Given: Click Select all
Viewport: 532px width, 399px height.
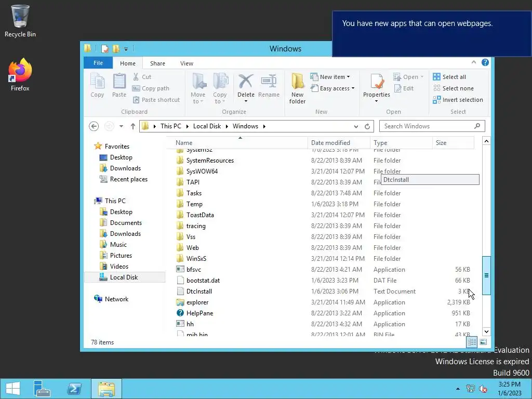Looking at the screenshot, I should click(x=449, y=77).
